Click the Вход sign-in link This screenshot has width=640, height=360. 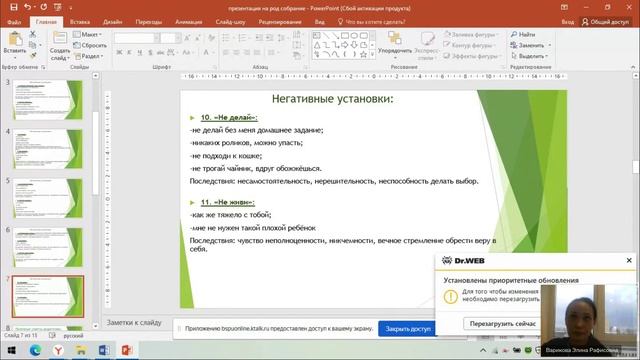568,22
